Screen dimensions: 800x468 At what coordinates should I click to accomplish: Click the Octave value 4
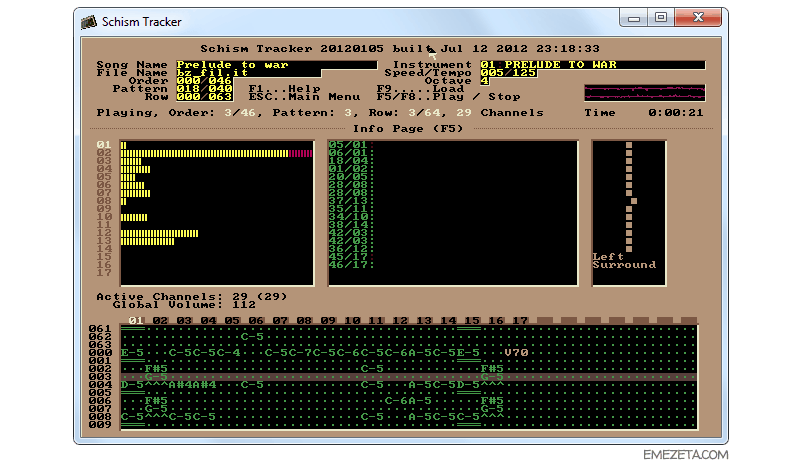484,81
